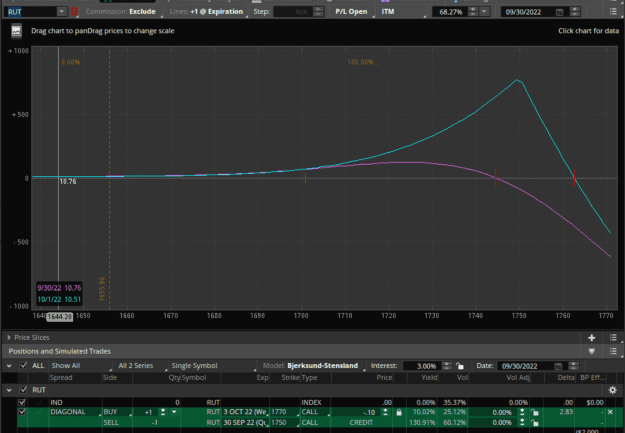Toggle the ALL checkbox
Viewport: 625px width, 433px height.
coord(23,365)
